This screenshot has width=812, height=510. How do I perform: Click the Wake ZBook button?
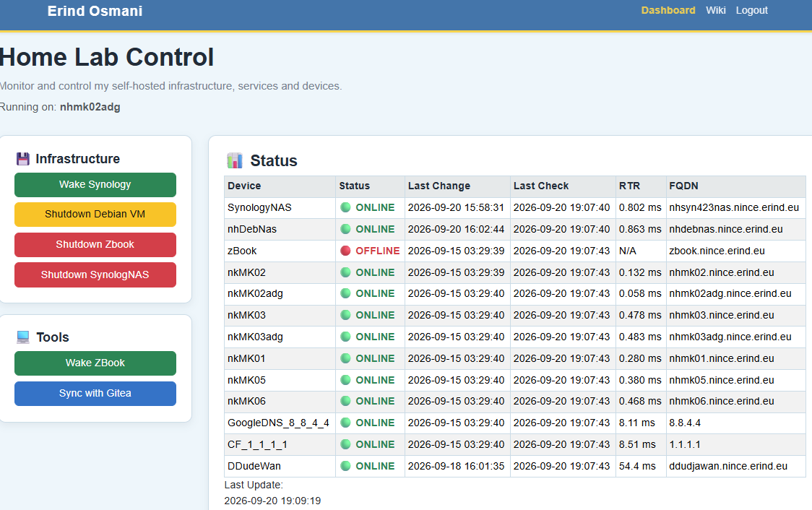(x=95, y=363)
